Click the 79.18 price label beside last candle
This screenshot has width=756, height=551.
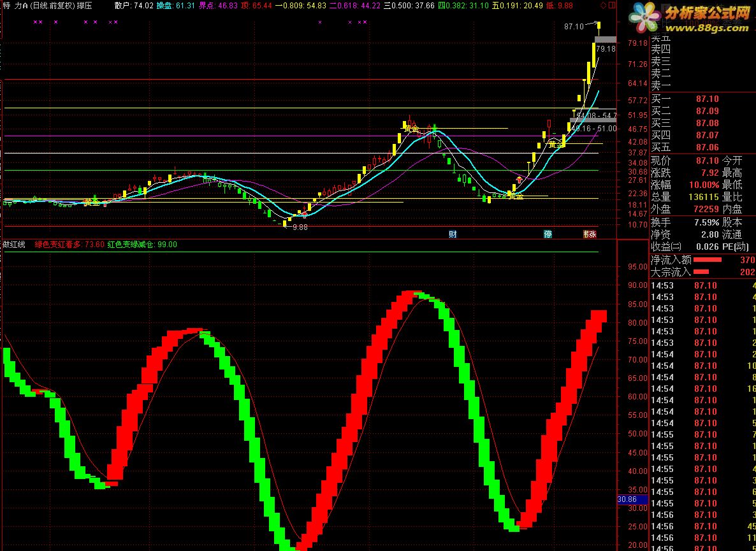(x=606, y=48)
